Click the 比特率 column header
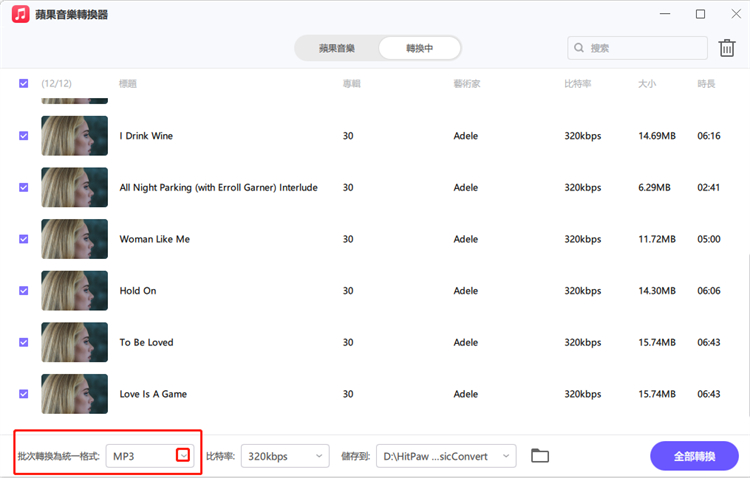Screen dimensions: 750x478 tap(578, 84)
